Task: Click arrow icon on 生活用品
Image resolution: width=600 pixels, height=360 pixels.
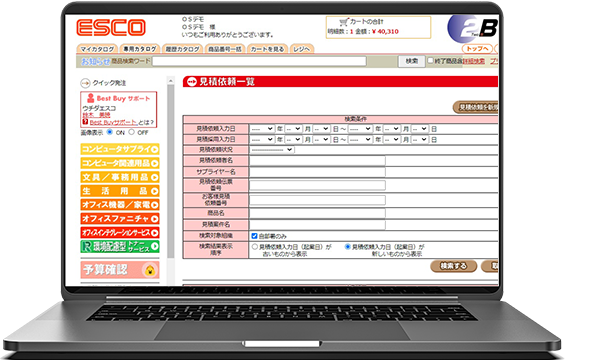Action: [154, 191]
